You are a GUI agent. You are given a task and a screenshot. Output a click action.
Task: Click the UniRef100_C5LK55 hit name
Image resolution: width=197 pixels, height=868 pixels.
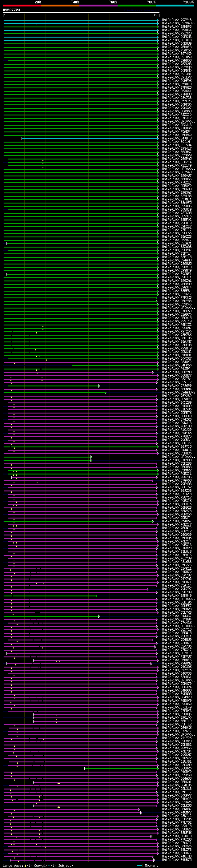click(x=177, y=806)
